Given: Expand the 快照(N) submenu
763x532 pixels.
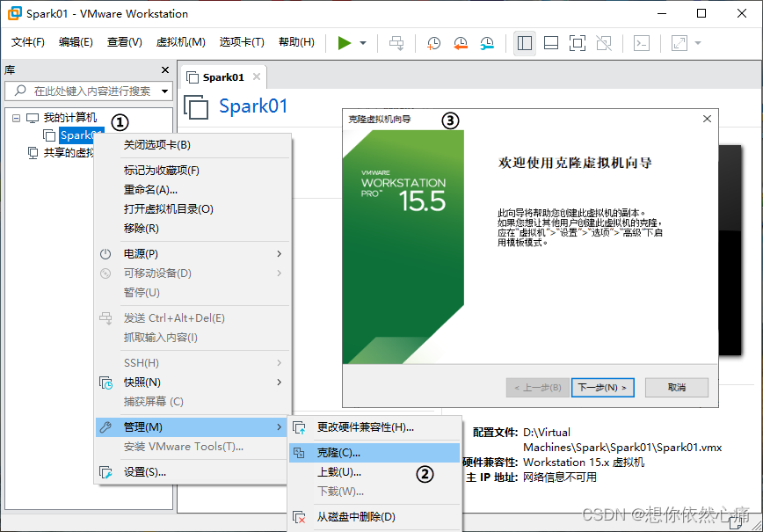Looking at the screenshot, I should coord(193,383).
